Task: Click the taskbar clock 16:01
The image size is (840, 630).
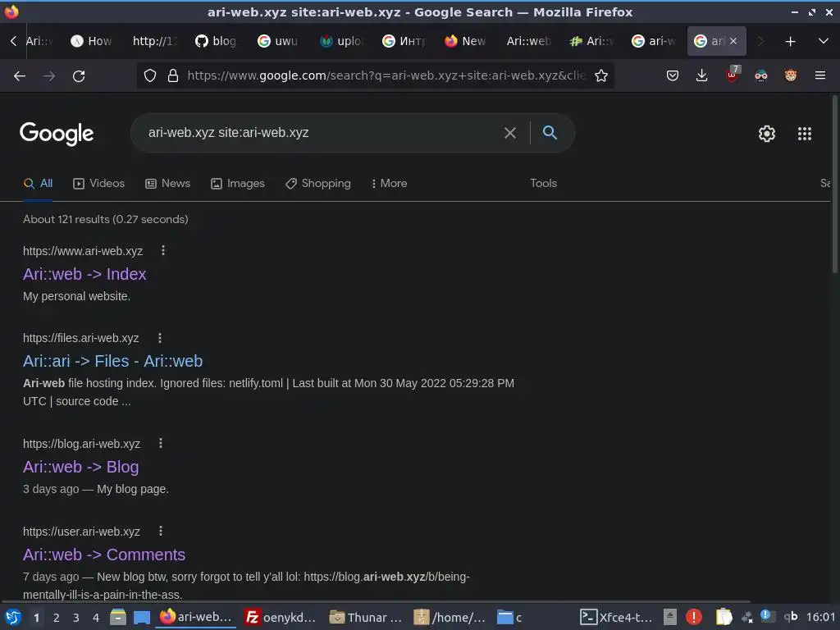Action: point(820,617)
